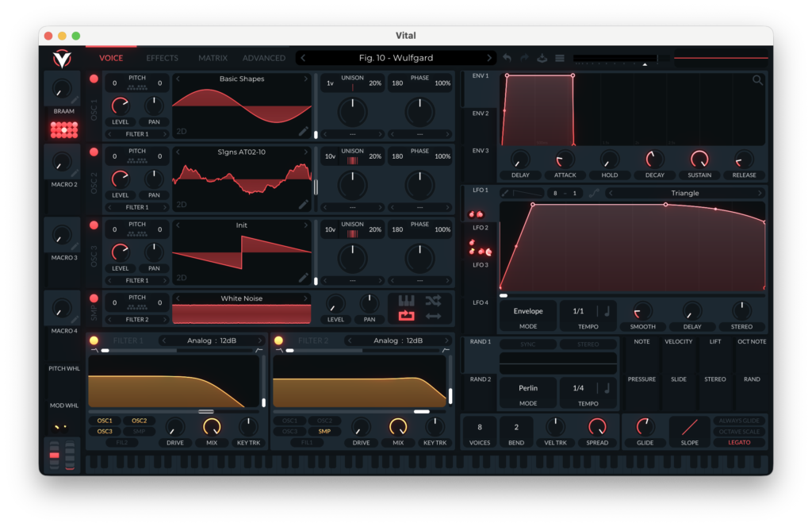Edit the OSC 1 wavetable with the pencil icon
Viewport: 812px width, 527px height.
tap(304, 131)
